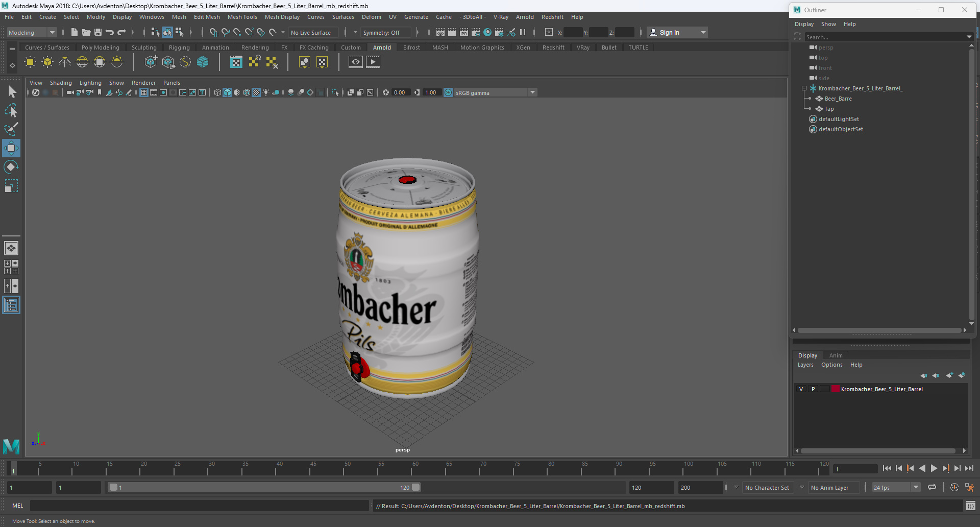Screen dimensions: 980x527
Task: Select the arrow Select tool
Action: (x=11, y=92)
